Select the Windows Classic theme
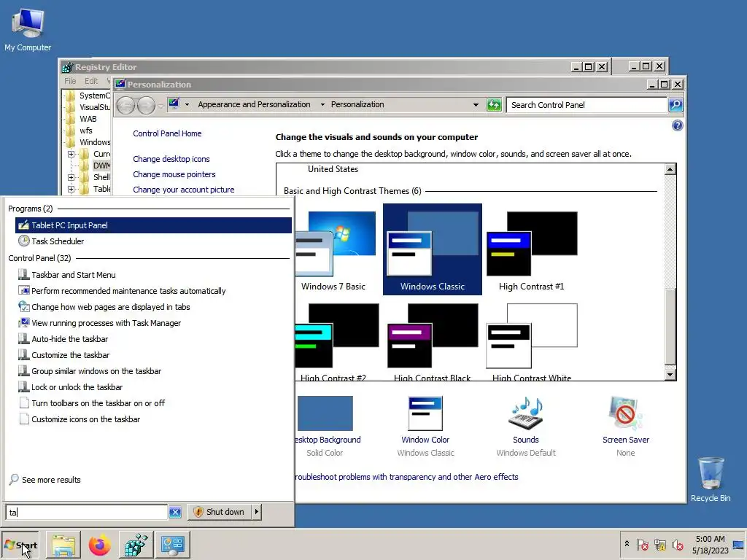The image size is (747, 560). tap(432, 249)
